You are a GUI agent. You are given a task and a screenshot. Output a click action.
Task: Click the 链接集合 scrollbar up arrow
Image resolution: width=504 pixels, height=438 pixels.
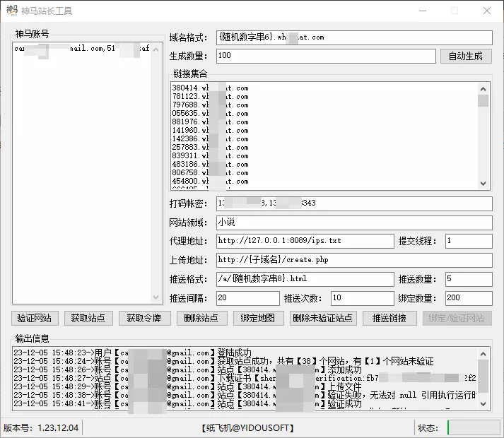click(483, 89)
